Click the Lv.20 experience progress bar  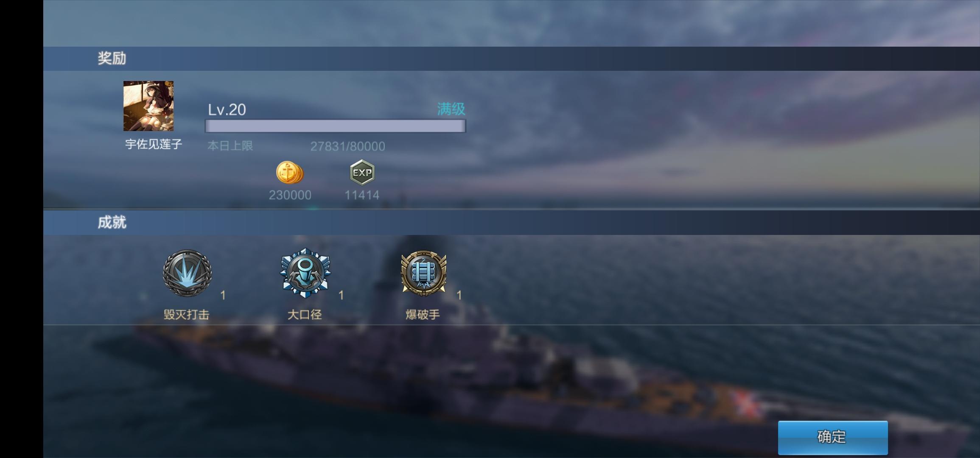click(335, 126)
